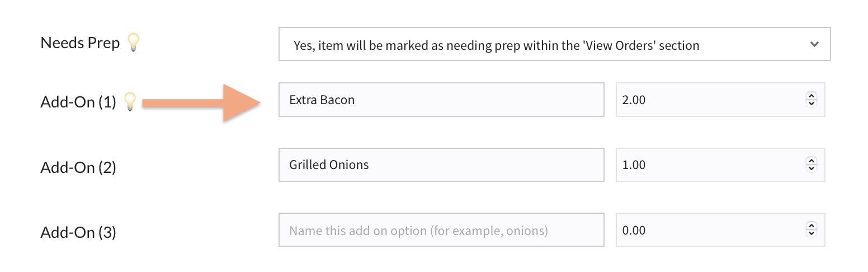Click the lightbulb hint beside Needs Prep
This screenshot has height=272, width=868.
coord(133,43)
